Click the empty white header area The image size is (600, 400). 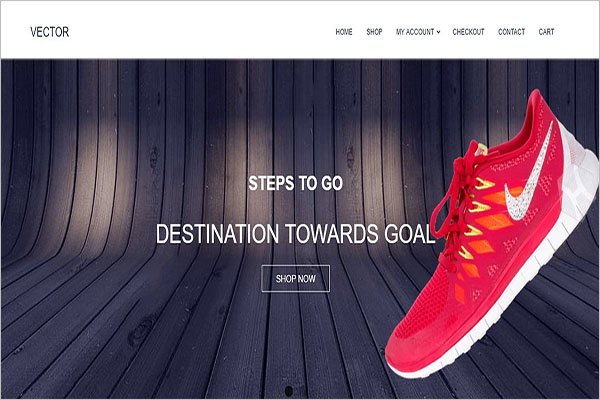pyautogui.click(x=199, y=32)
